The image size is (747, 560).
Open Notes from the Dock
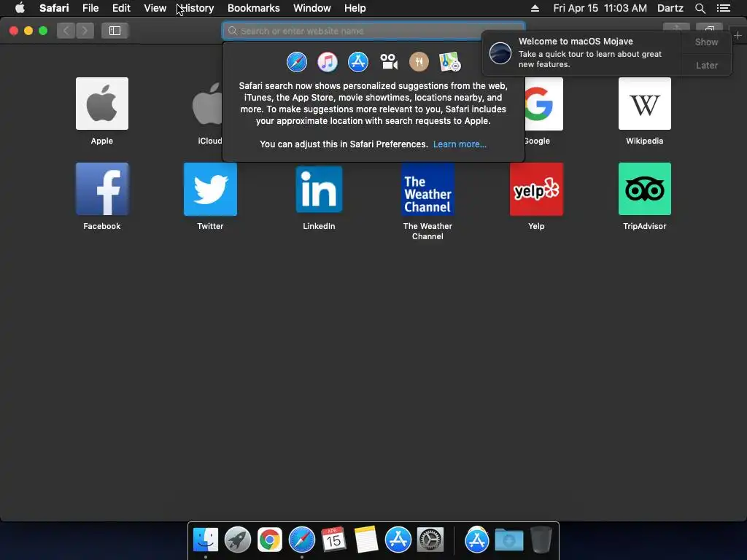click(366, 540)
